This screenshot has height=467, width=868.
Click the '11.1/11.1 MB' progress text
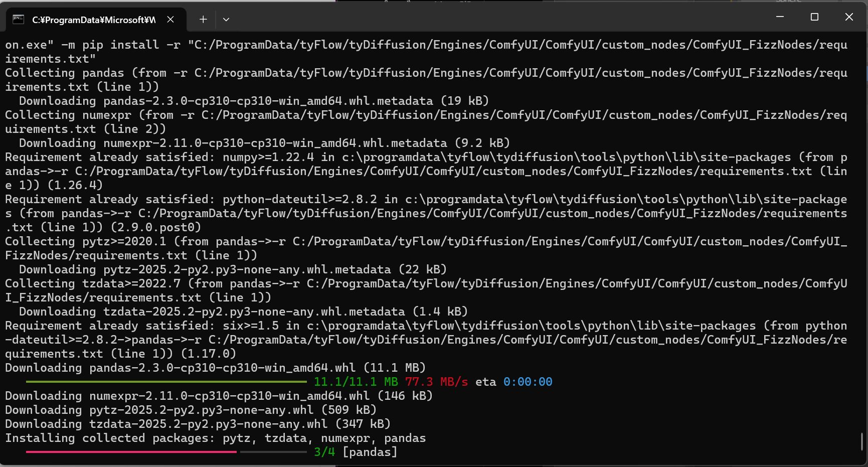point(356,382)
